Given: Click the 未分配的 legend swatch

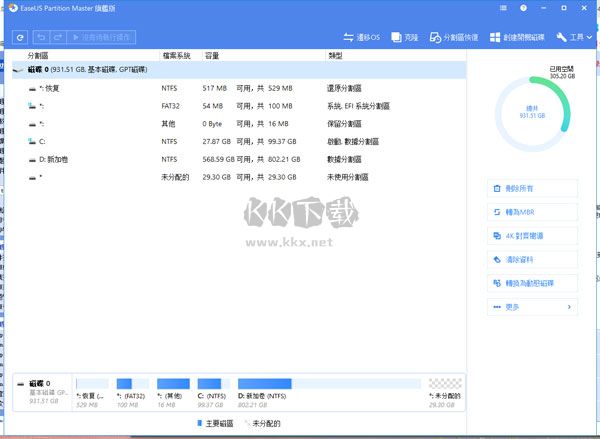Looking at the screenshot, I should point(247,423).
